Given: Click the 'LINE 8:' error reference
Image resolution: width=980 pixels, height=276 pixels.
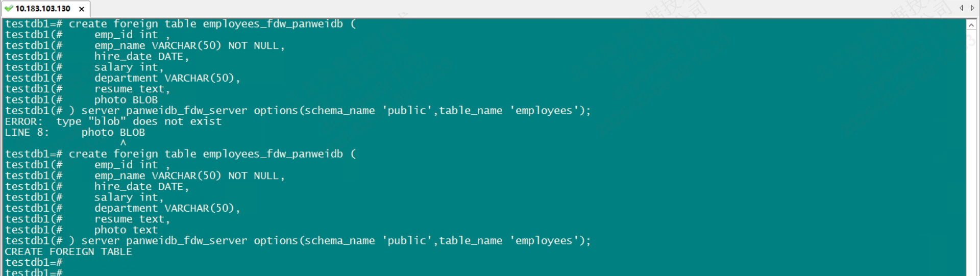Looking at the screenshot, I should pos(27,132).
